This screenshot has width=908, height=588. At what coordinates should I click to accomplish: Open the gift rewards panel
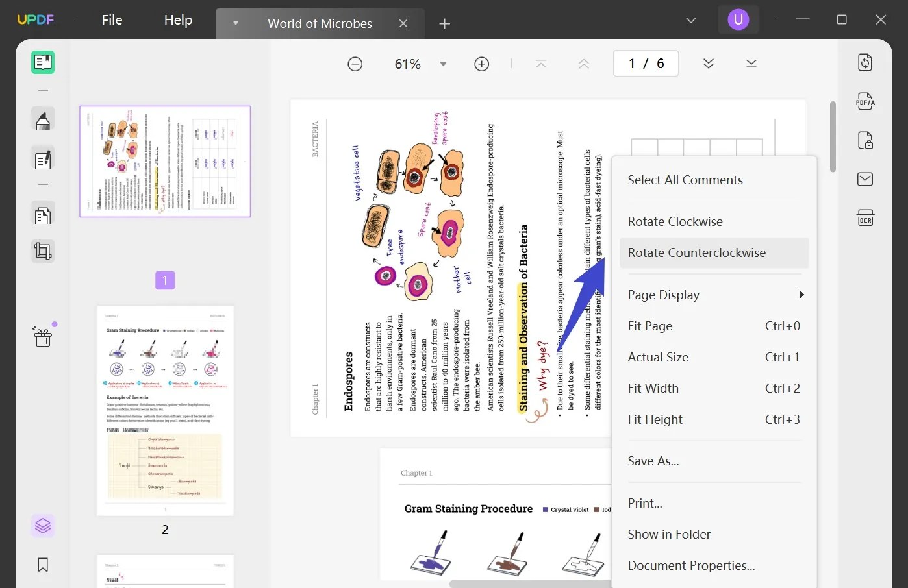[42, 337]
